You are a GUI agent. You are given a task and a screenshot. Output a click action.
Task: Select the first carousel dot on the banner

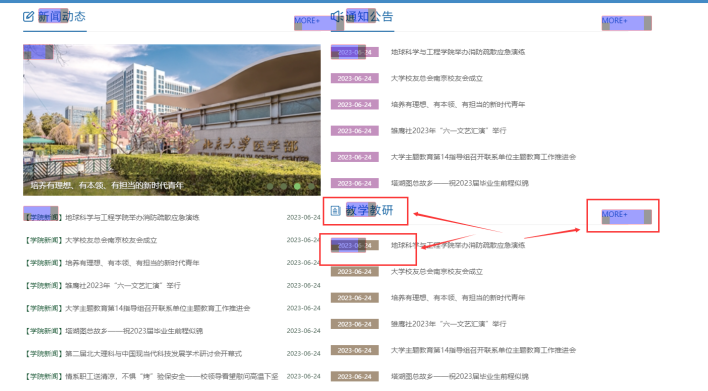(270, 186)
